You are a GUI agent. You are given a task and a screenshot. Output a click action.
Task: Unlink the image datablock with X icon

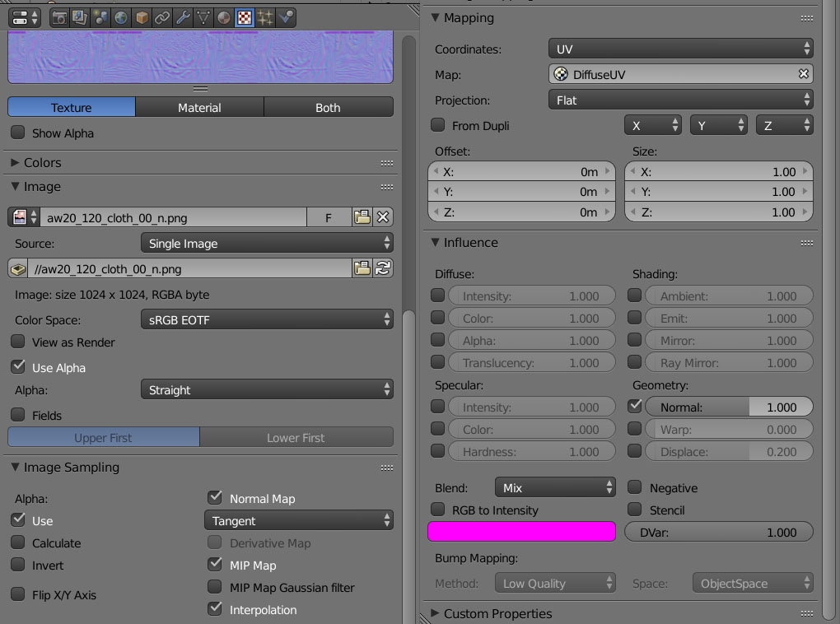(x=382, y=217)
